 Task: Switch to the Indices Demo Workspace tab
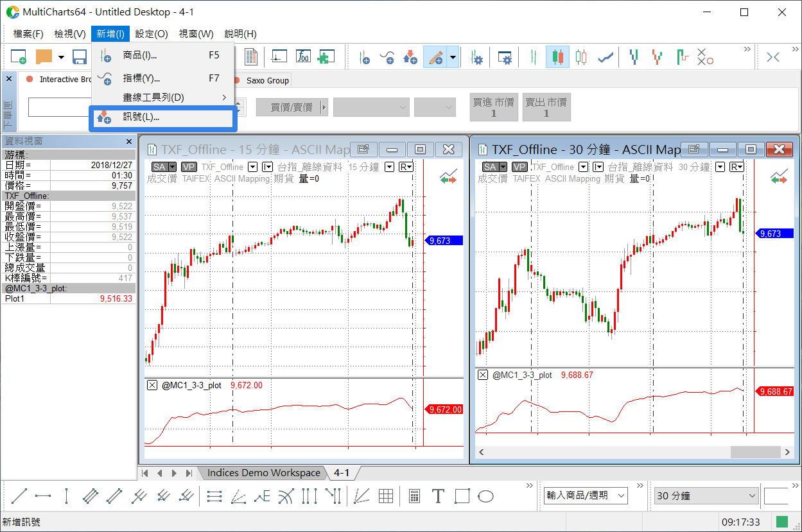click(263, 473)
